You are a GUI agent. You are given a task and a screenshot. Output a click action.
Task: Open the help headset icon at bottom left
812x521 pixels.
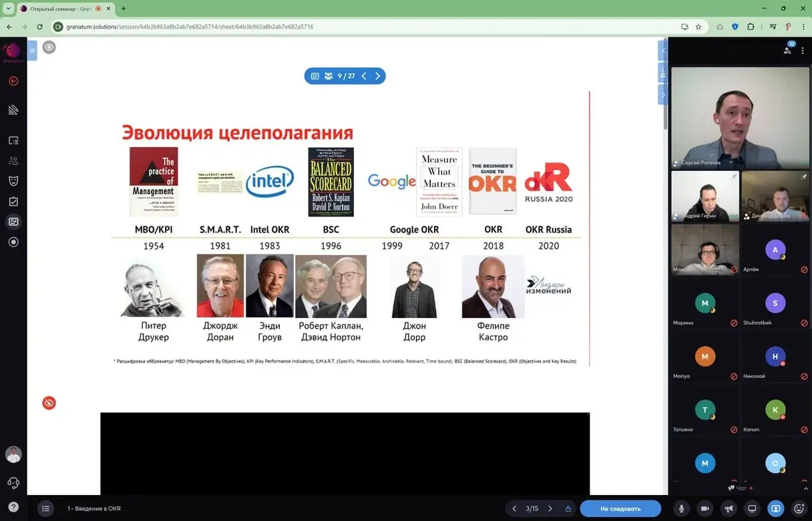click(x=13, y=482)
